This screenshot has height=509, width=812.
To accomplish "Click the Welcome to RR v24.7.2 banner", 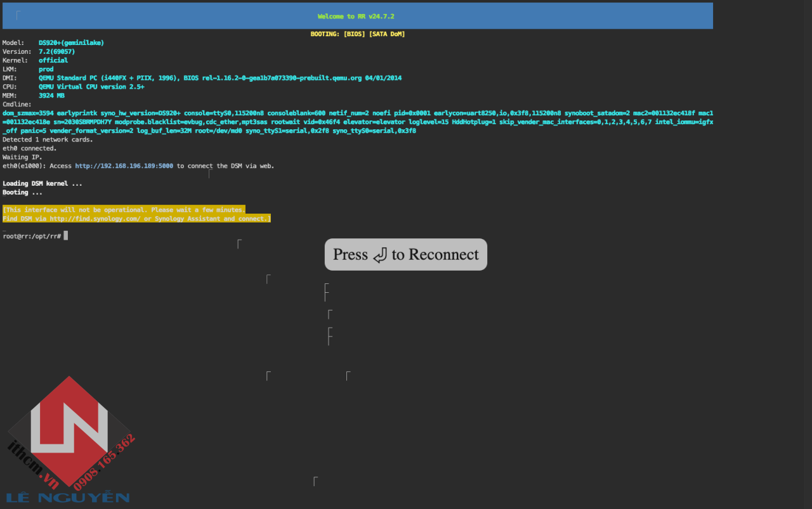I will coord(356,16).
